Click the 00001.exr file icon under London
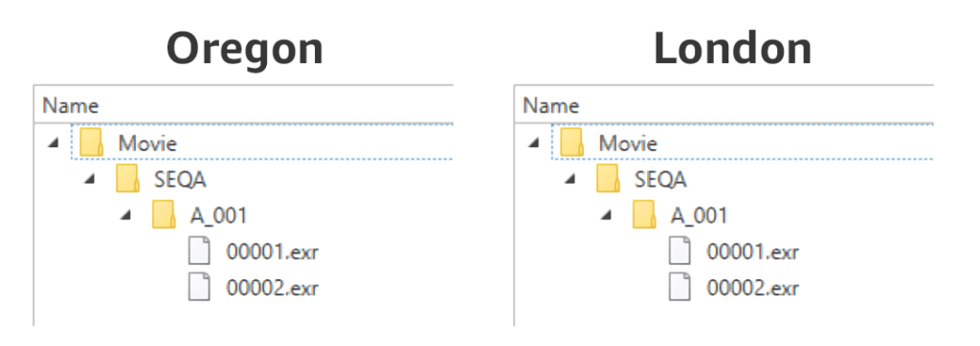 (680, 251)
